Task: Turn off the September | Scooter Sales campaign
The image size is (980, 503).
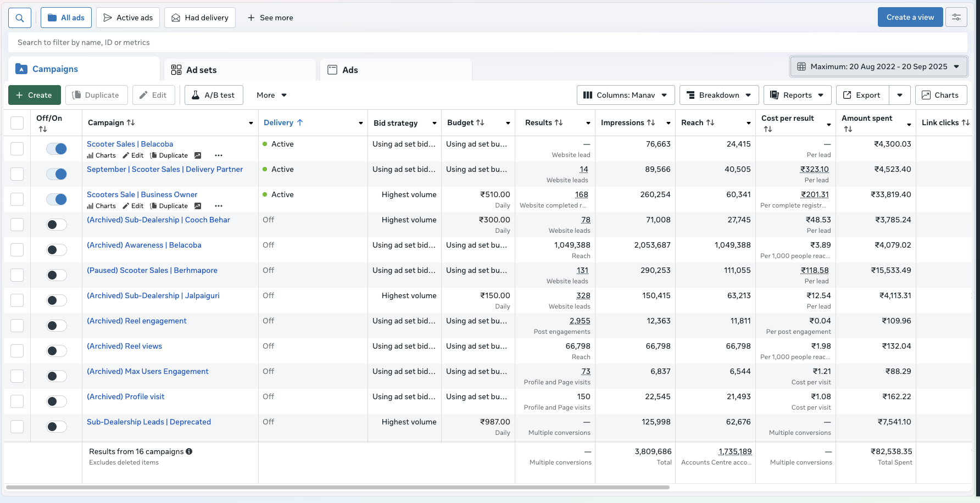Action: [x=57, y=174]
